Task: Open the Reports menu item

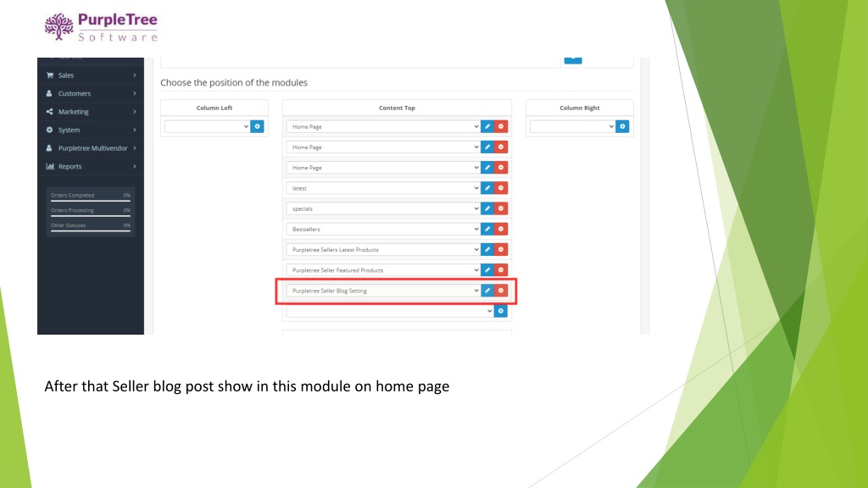Action: 91,167
